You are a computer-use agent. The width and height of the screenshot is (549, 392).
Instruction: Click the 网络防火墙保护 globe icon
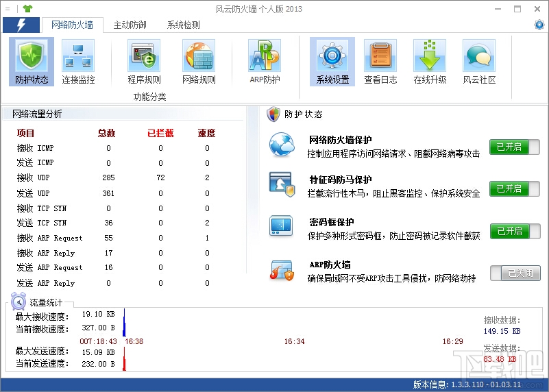click(282, 145)
